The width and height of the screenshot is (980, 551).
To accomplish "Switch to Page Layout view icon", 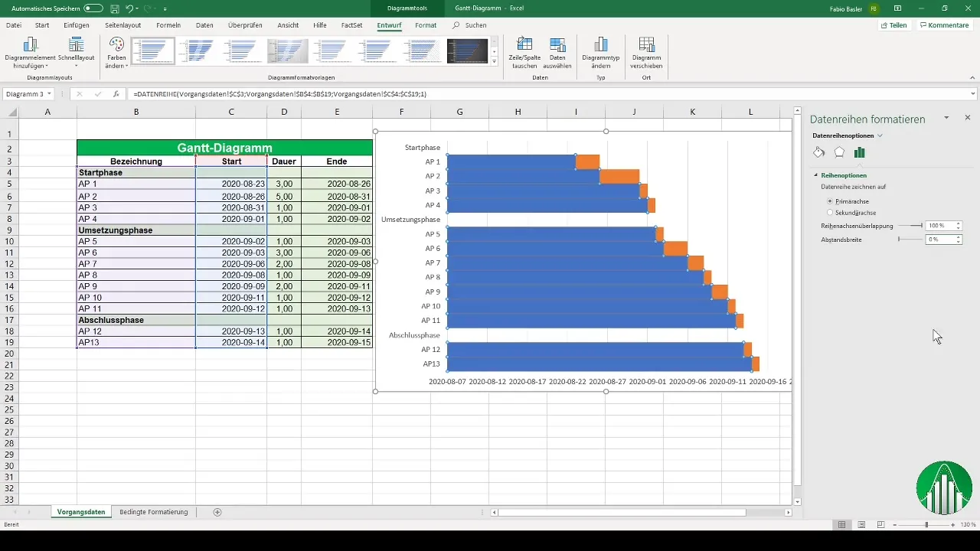I will (861, 525).
